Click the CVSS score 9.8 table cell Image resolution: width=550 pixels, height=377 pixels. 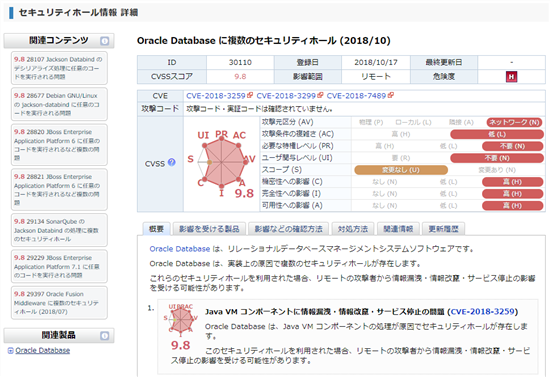point(240,76)
